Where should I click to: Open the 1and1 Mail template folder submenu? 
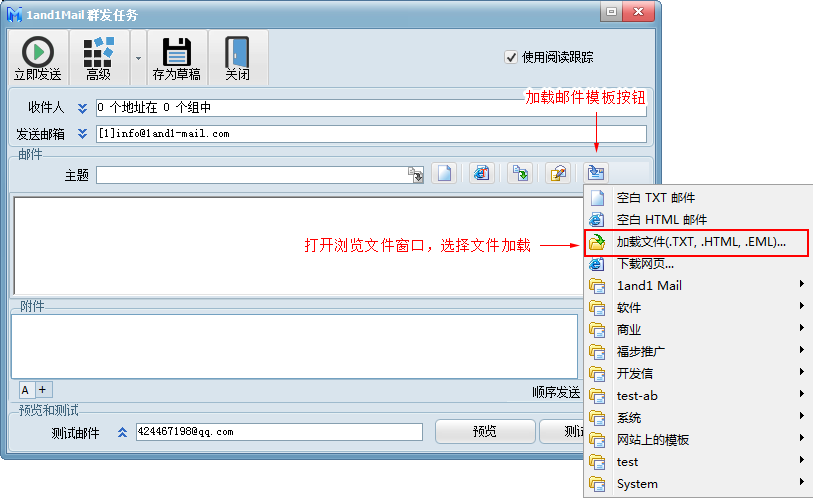click(697, 285)
